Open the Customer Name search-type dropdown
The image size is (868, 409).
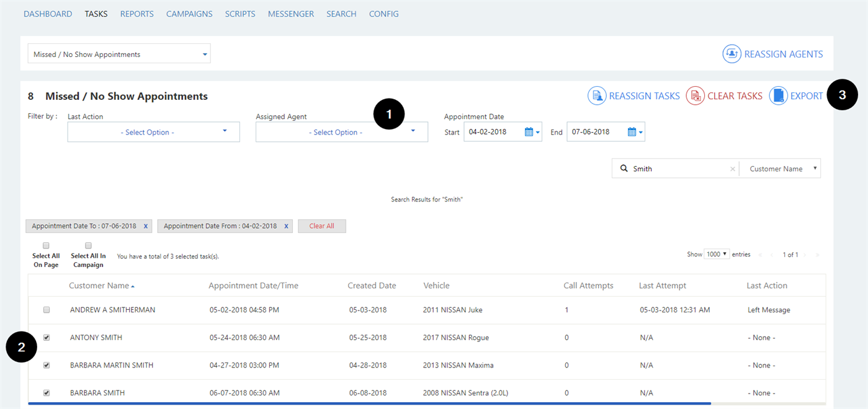point(780,168)
